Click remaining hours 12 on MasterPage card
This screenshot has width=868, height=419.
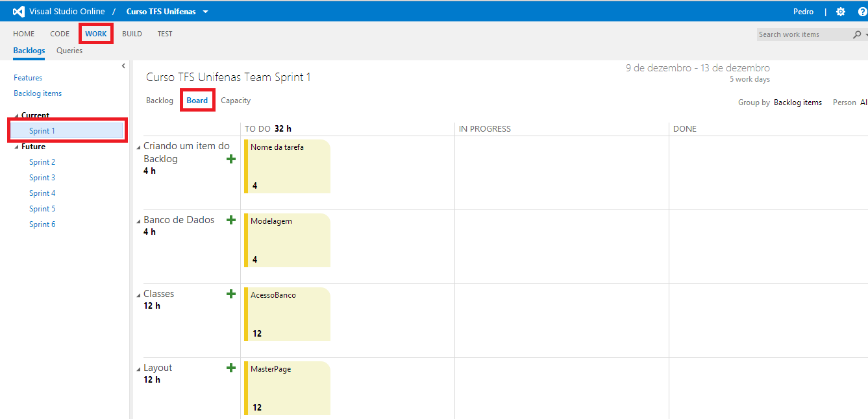click(x=257, y=407)
